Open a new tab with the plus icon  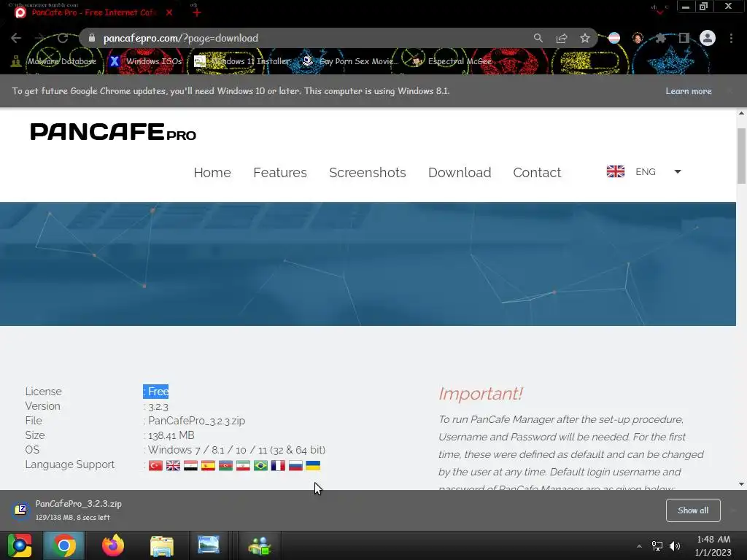click(x=197, y=12)
